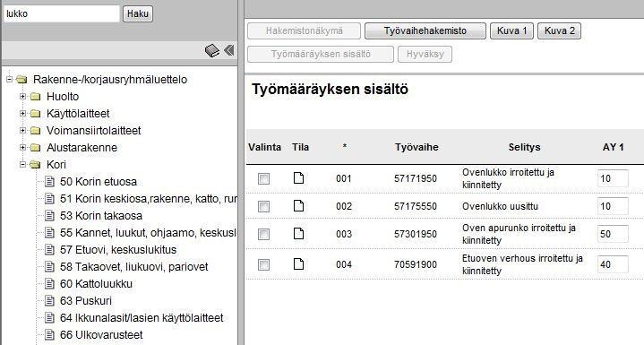Click the Etuoven verhous irroitettu ja kiinnitetty text

(x=522, y=264)
